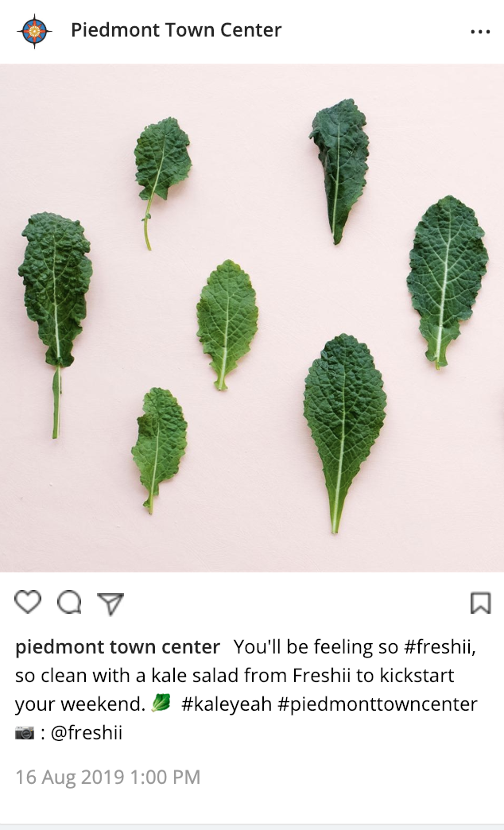The width and height of the screenshot is (504, 830).
Task: Open the #kaleyeah hashtag
Action: point(227,704)
